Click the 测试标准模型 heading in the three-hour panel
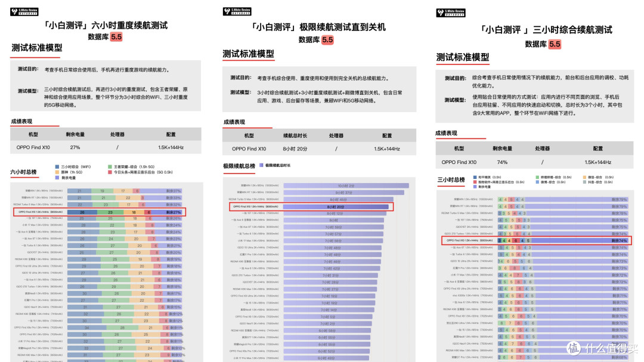 (463, 57)
